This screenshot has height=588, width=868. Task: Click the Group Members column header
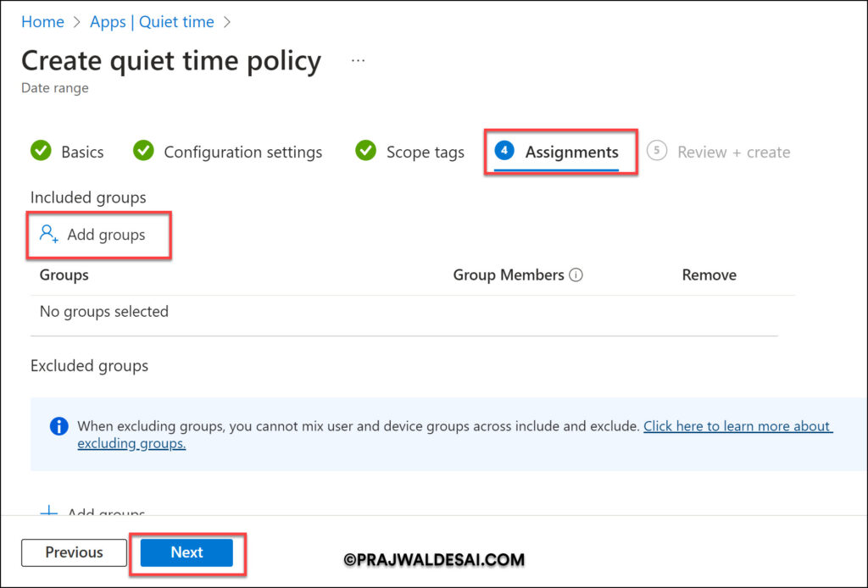pyautogui.click(x=509, y=275)
